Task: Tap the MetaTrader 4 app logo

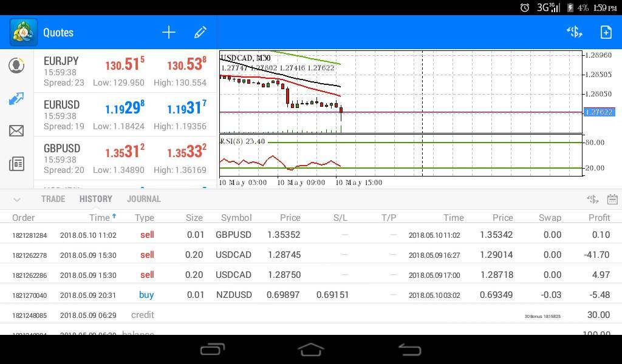Action: point(24,33)
